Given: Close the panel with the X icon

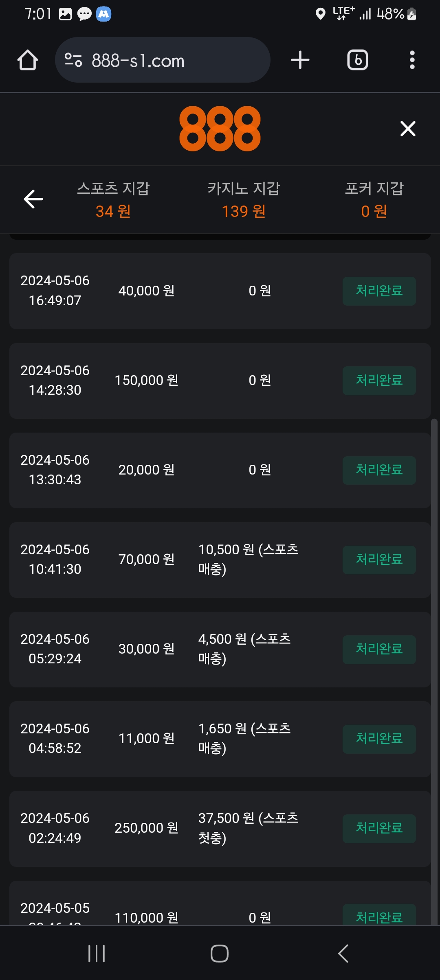Looking at the screenshot, I should click(408, 129).
